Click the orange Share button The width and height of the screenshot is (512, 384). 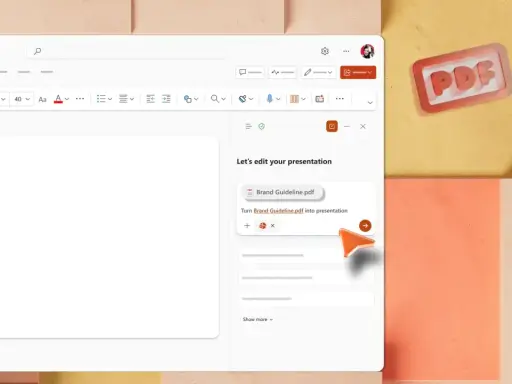tap(358, 72)
